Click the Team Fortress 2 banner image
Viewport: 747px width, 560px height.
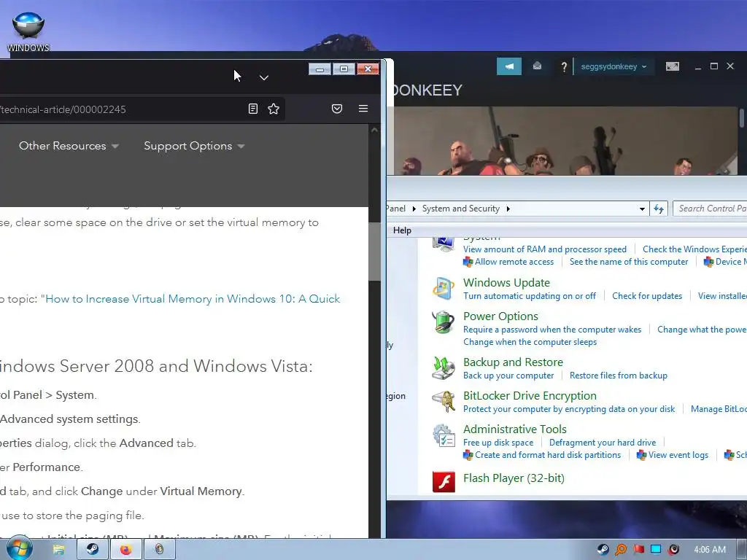[x=564, y=141]
